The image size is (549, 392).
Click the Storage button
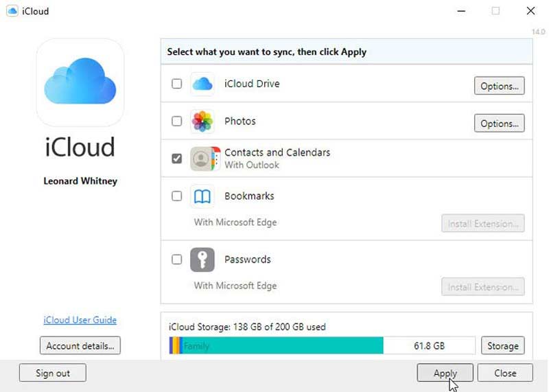tap(502, 345)
